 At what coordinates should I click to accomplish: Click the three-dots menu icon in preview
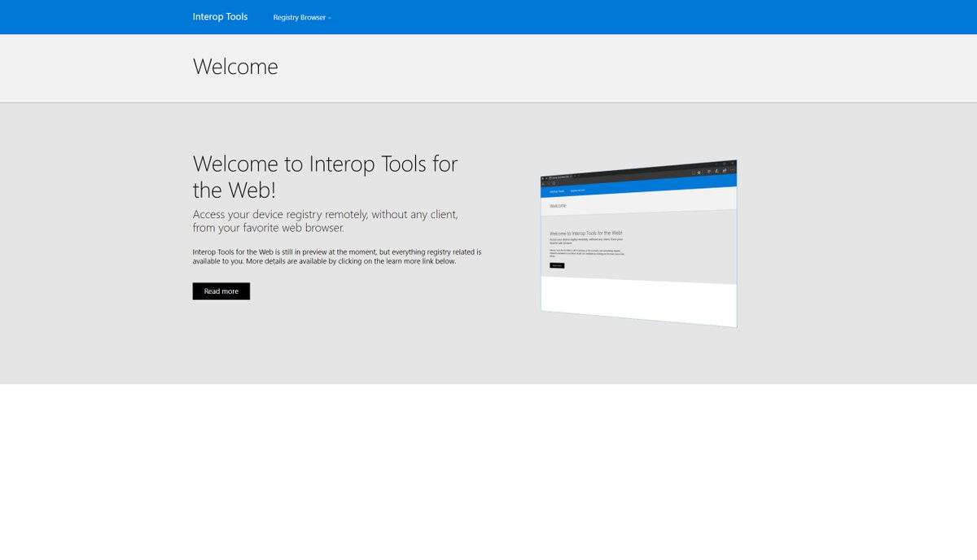point(733,170)
